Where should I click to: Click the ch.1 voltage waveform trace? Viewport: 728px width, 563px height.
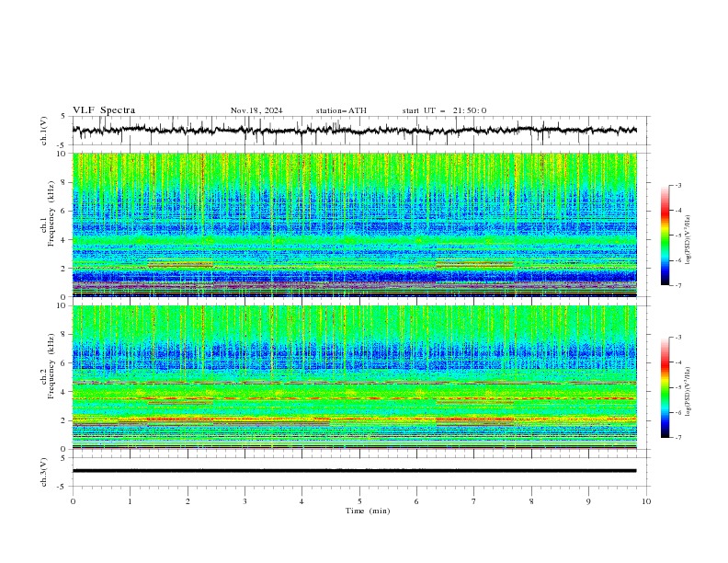354,131
